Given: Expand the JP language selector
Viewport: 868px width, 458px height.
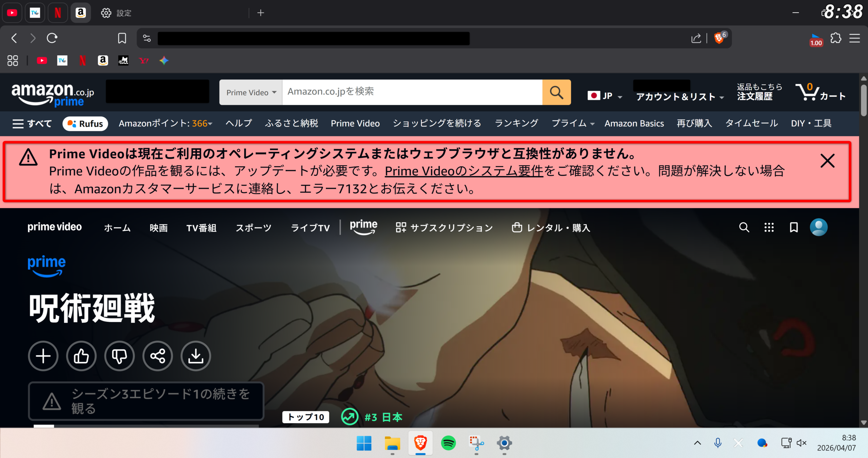Looking at the screenshot, I should (605, 96).
